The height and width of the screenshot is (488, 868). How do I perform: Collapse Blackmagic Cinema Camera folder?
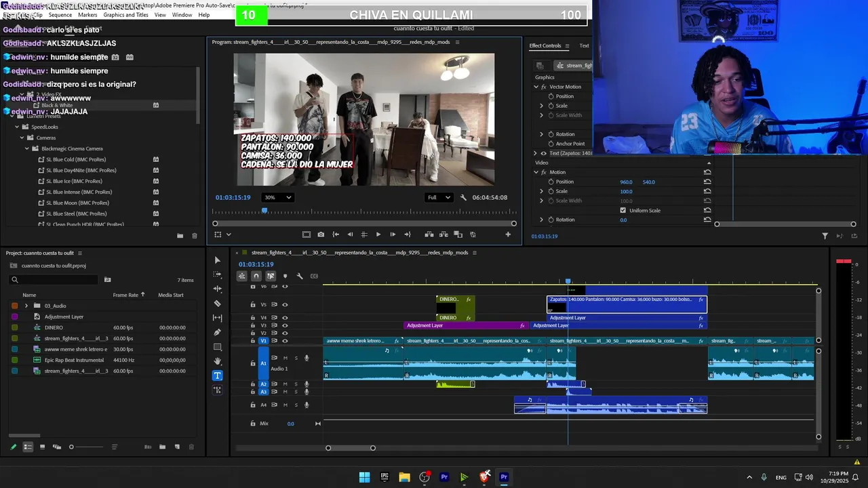(x=27, y=148)
